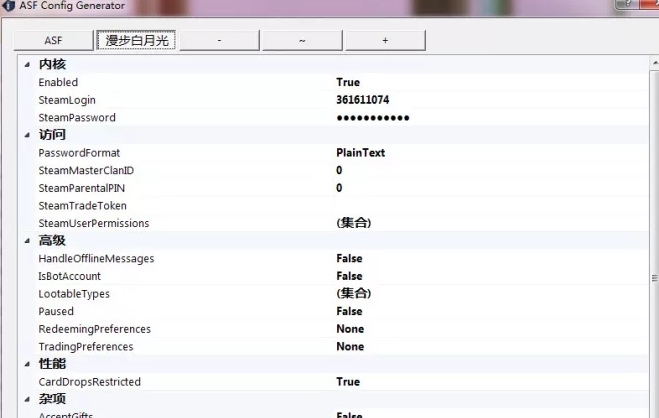Image resolution: width=659 pixels, height=418 pixels.
Task: Open the RedeemingPreferences None value
Action: (x=350, y=329)
